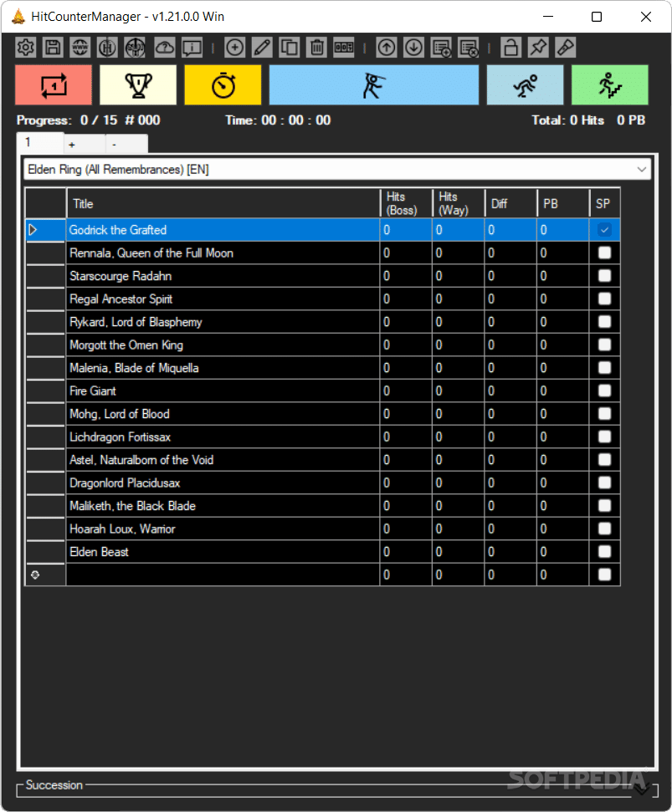Click the pushpin always-on-top icon

(538, 48)
